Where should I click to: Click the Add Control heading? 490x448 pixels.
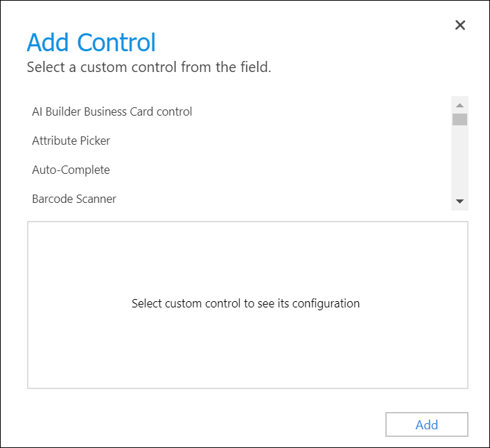pyautogui.click(x=91, y=42)
